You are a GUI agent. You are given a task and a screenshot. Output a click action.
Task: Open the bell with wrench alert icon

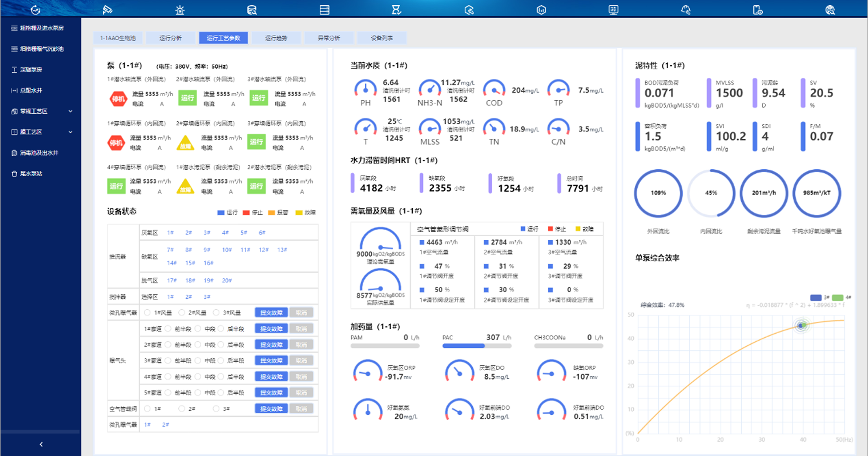coord(686,10)
